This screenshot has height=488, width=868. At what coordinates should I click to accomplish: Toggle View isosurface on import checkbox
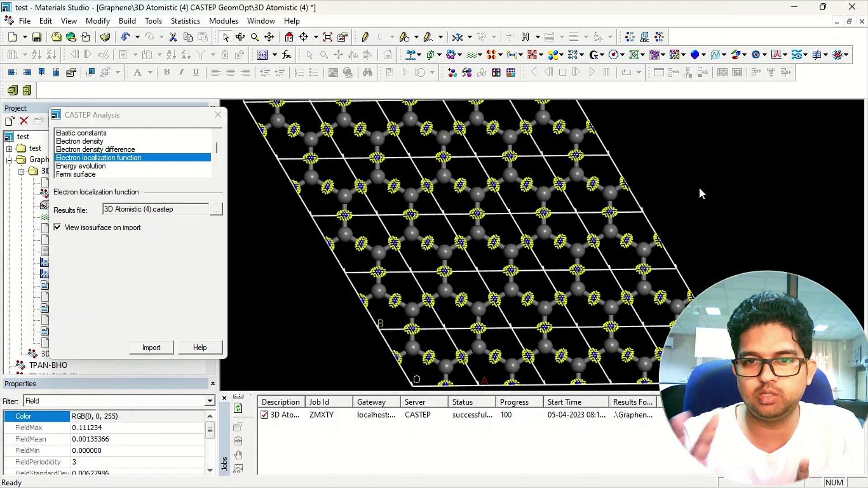57,227
